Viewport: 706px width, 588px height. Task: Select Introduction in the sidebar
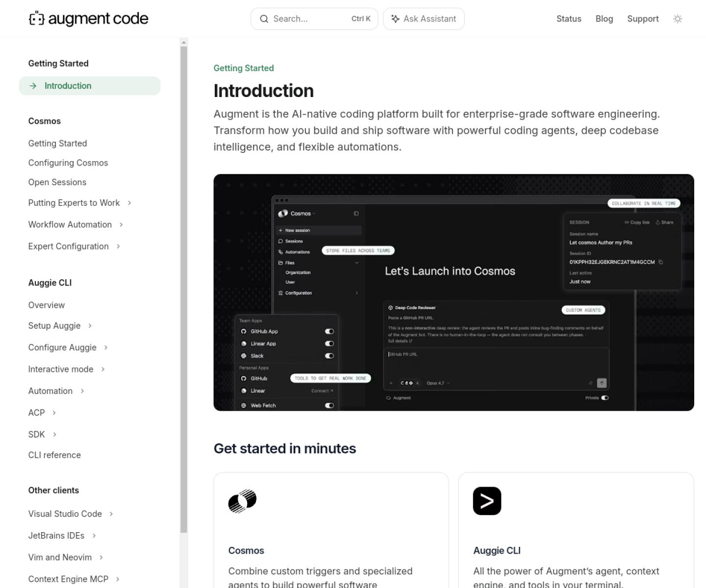point(90,86)
